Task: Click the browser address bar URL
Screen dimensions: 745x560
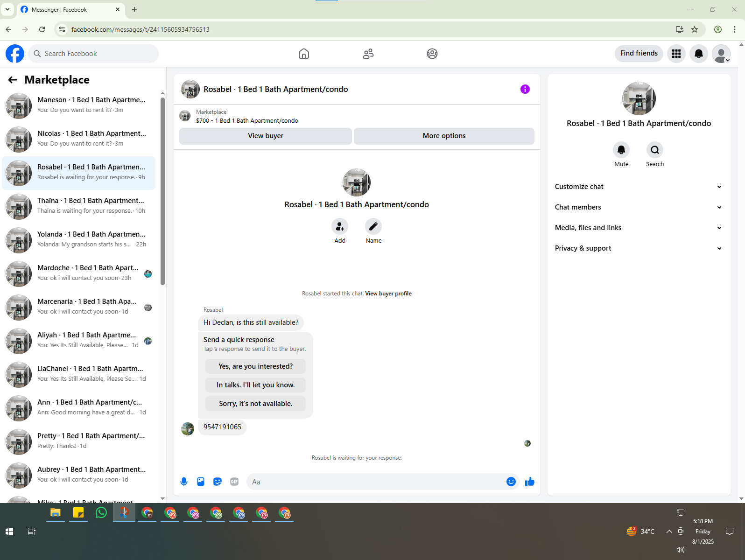Action: click(140, 29)
